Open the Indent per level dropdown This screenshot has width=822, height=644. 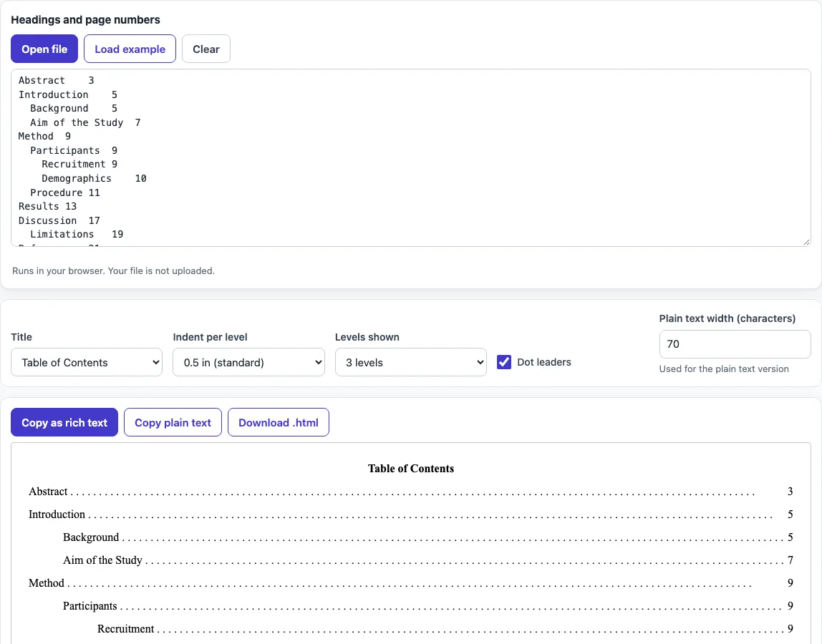tap(249, 362)
